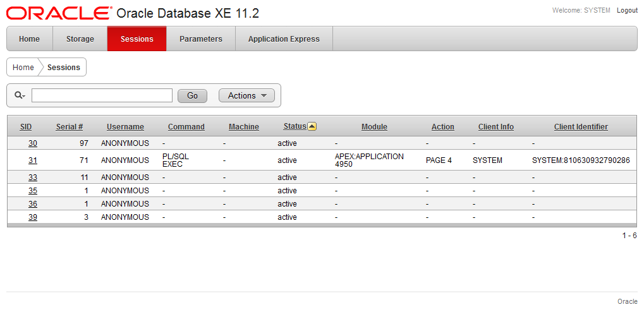The image size is (644, 319).
Task: Open session SID 36
Action: coord(33,203)
